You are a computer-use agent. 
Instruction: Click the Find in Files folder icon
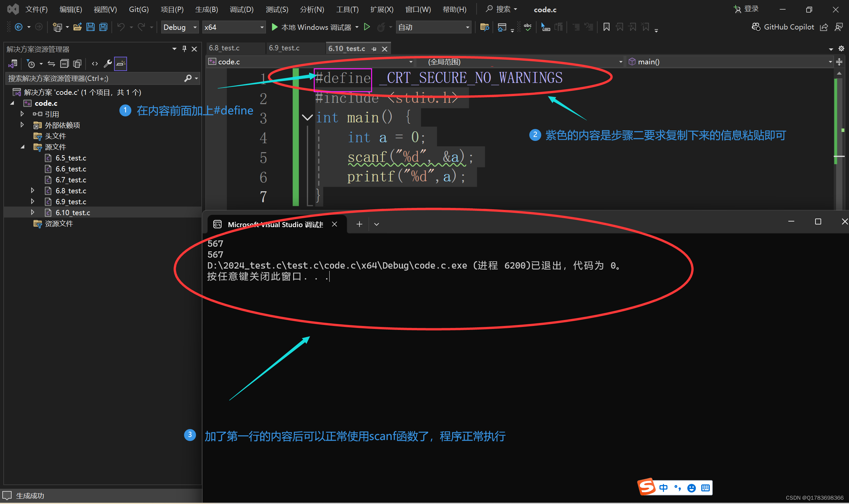click(485, 27)
